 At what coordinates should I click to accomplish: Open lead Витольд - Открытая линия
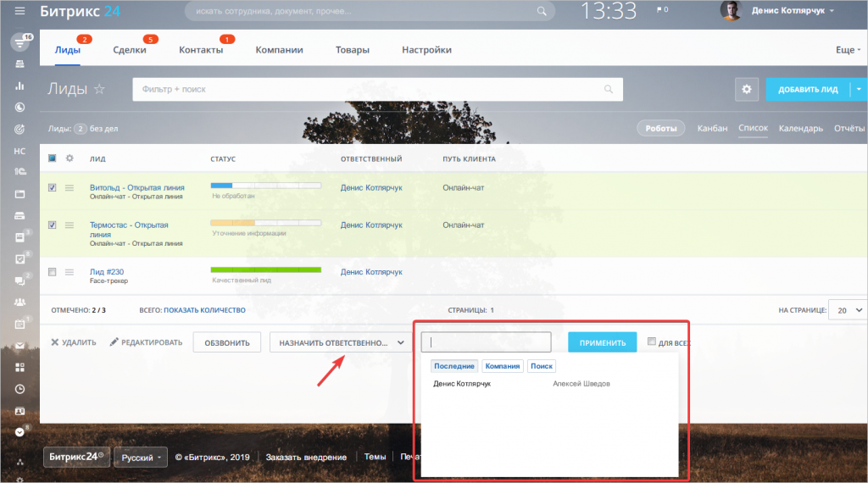137,187
